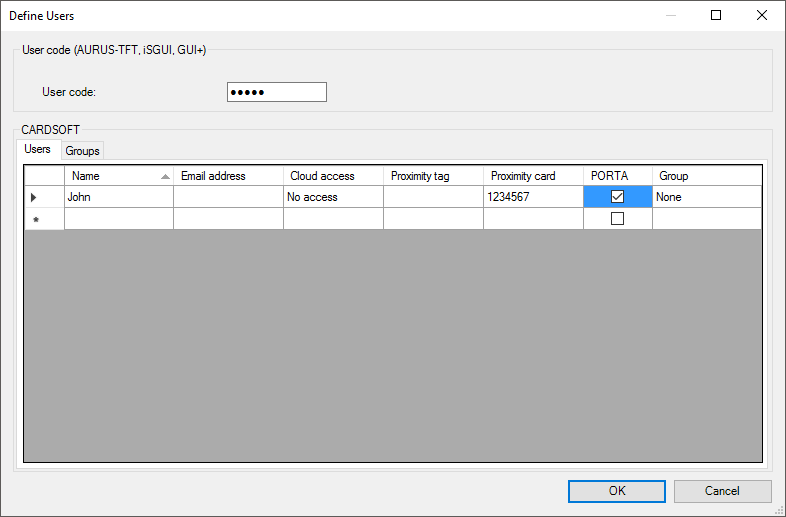Click John's empty Proximity tag cell

coord(433,197)
